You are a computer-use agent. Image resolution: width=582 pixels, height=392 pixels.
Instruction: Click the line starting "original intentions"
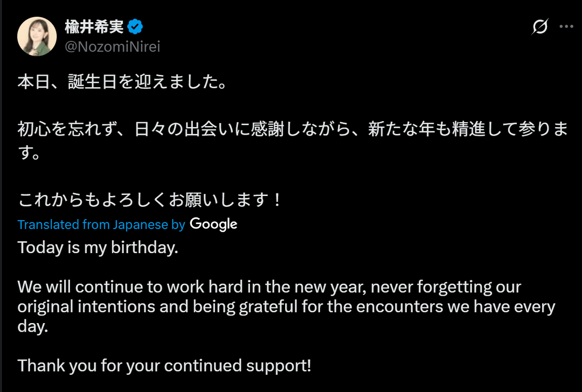click(286, 306)
